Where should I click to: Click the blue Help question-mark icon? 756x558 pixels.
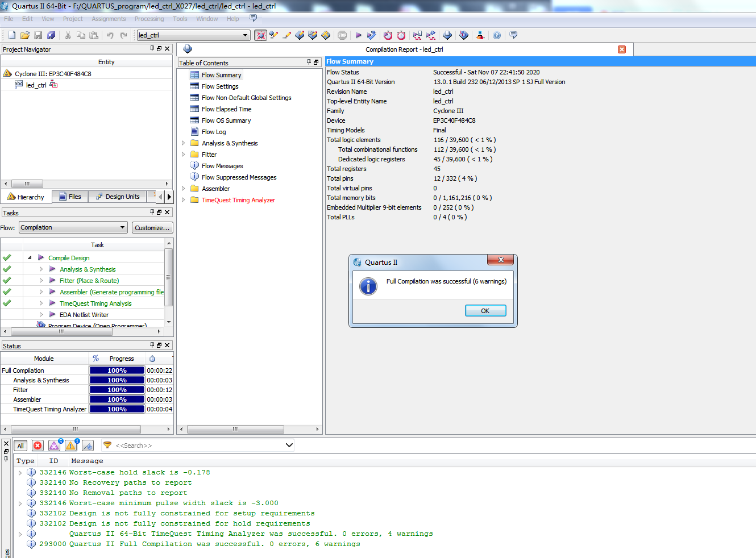pyautogui.click(x=497, y=35)
